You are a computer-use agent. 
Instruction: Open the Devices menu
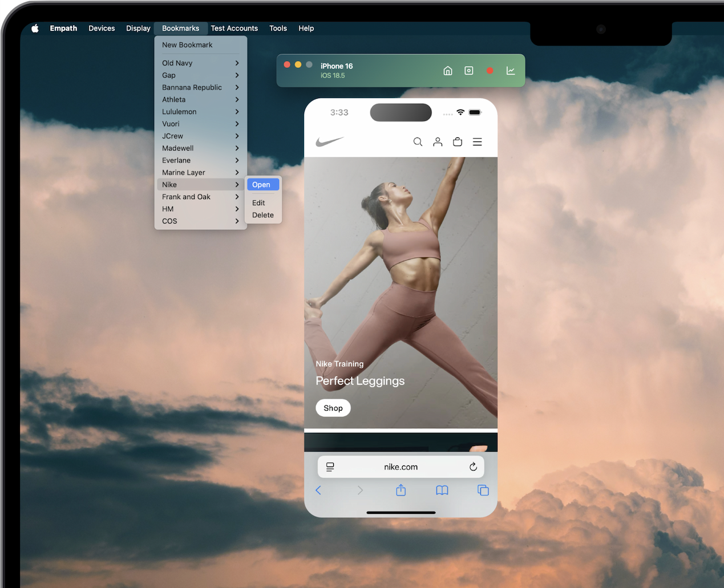coord(102,28)
